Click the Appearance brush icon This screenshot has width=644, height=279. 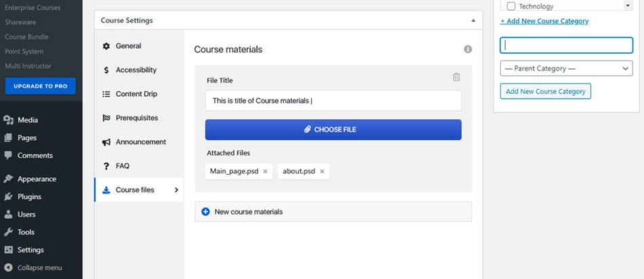click(8, 179)
